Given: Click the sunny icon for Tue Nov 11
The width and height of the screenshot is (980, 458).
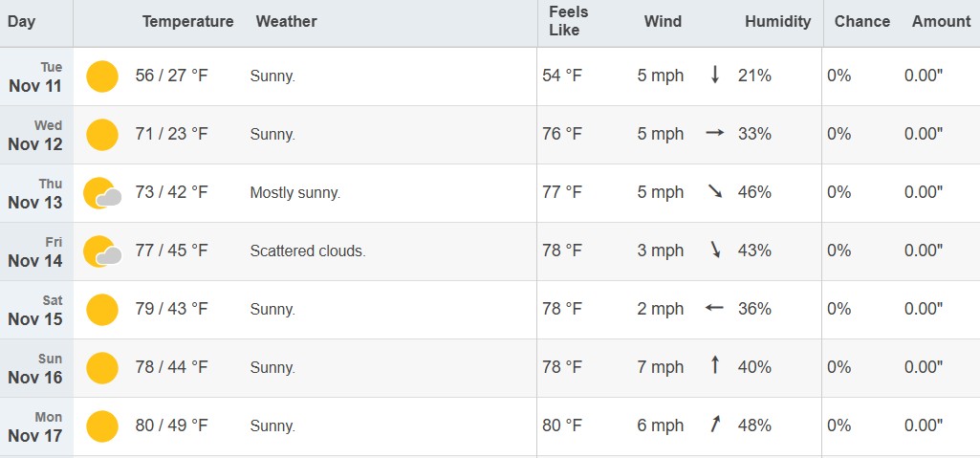Looking at the screenshot, I should pyautogui.click(x=102, y=76).
